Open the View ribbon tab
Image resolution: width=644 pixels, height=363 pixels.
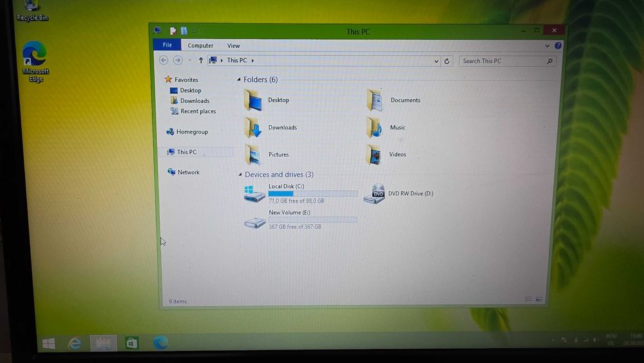pos(233,46)
